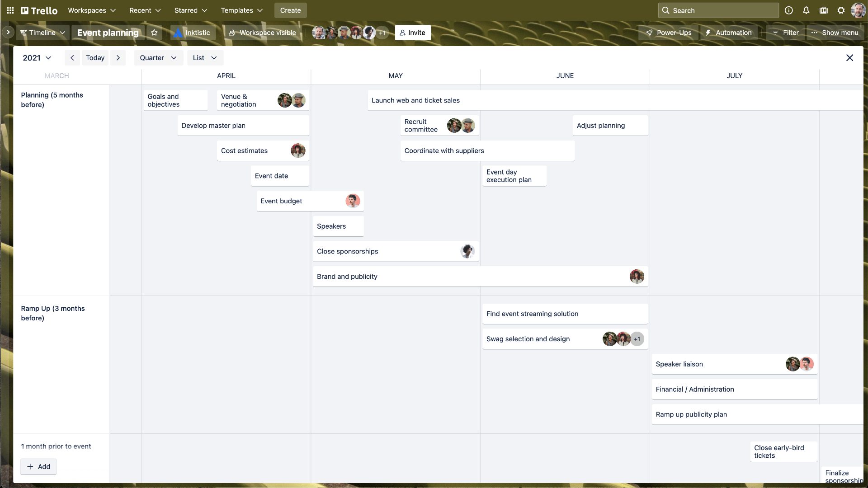Screen dimensions: 868x488
Task: Select the Templates menu item
Action: (241, 10)
